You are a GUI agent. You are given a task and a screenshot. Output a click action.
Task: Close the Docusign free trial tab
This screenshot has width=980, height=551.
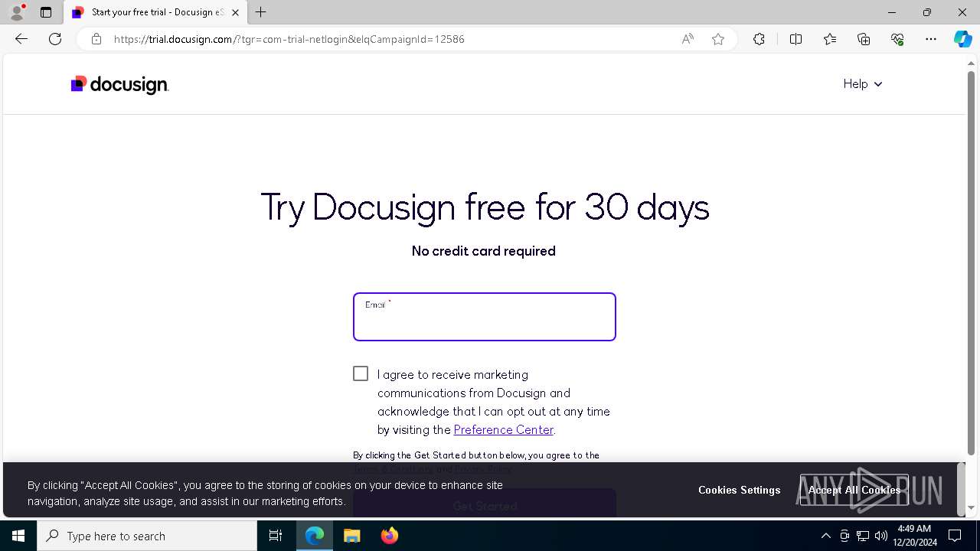click(236, 12)
